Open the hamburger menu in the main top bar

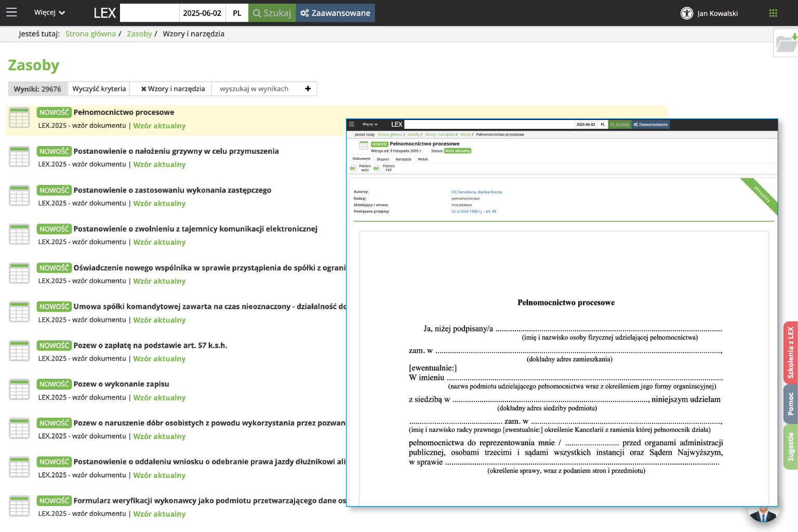(x=11, y=12)
